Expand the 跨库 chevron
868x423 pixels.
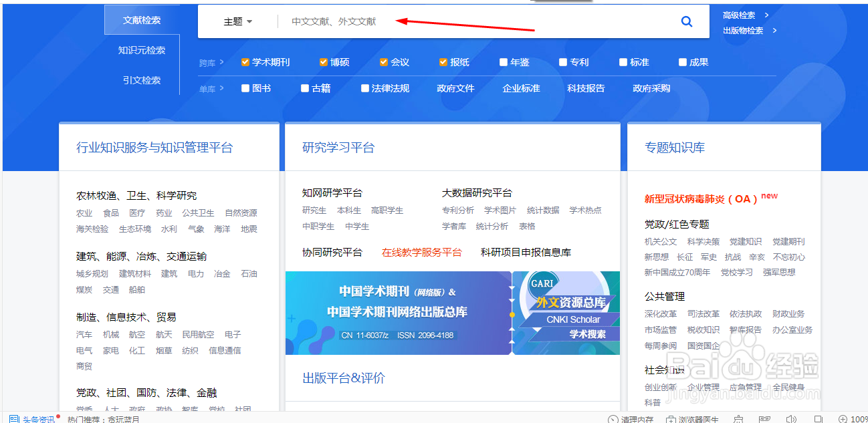click(x=221, y=63)
